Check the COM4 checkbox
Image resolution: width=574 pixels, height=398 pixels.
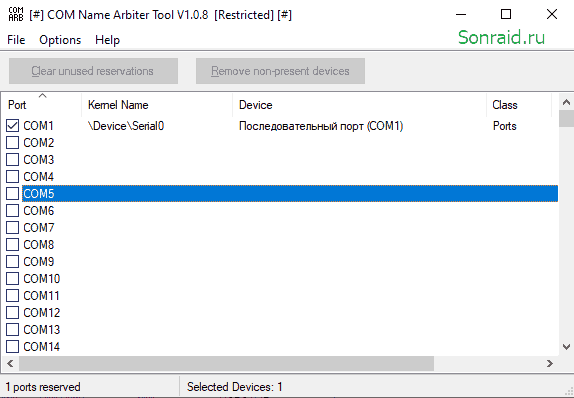(x=12, y=176)
